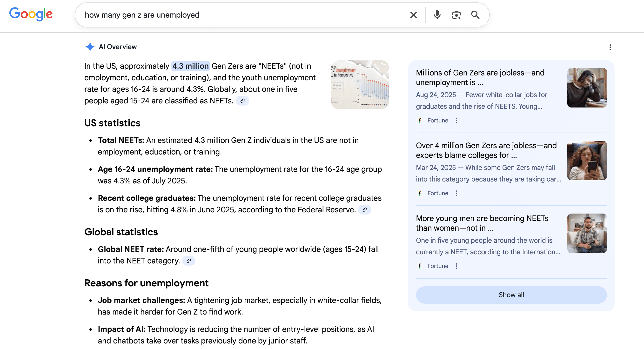Click inside the search input field
This screenshot has height=349, width=644.
click(225, 15)
